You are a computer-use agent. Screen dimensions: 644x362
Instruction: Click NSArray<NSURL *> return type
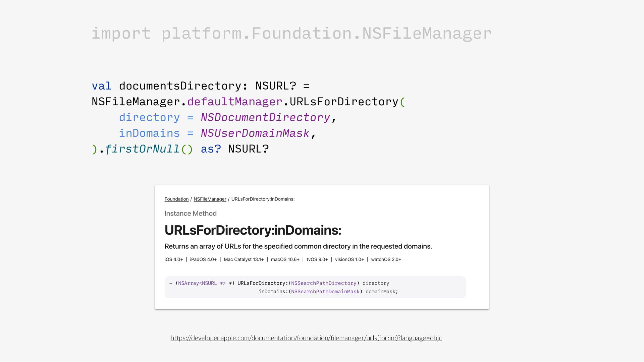click(x=202, y=283)
